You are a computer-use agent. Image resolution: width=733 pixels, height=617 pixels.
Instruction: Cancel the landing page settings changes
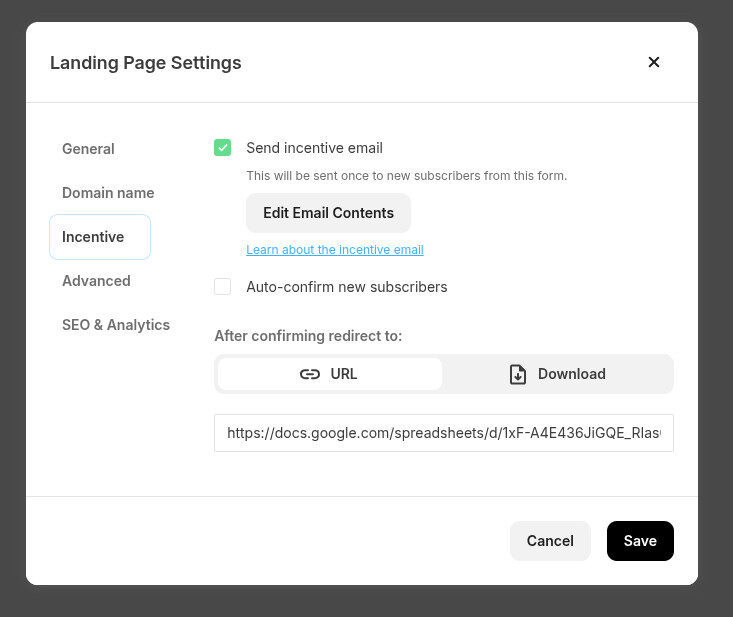pyautogui.click(x=550, y=541)
